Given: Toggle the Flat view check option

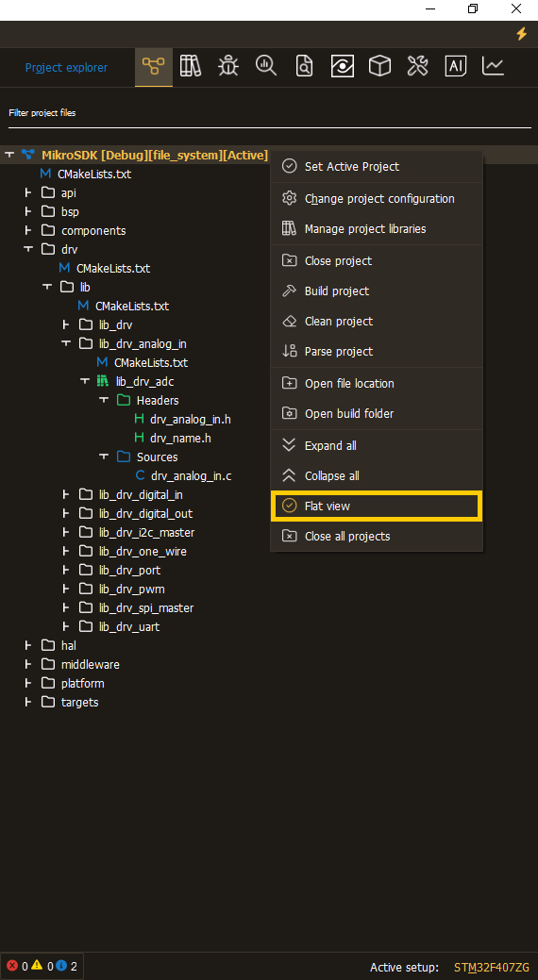Looking at the screenshot, I should pos(376,506).
